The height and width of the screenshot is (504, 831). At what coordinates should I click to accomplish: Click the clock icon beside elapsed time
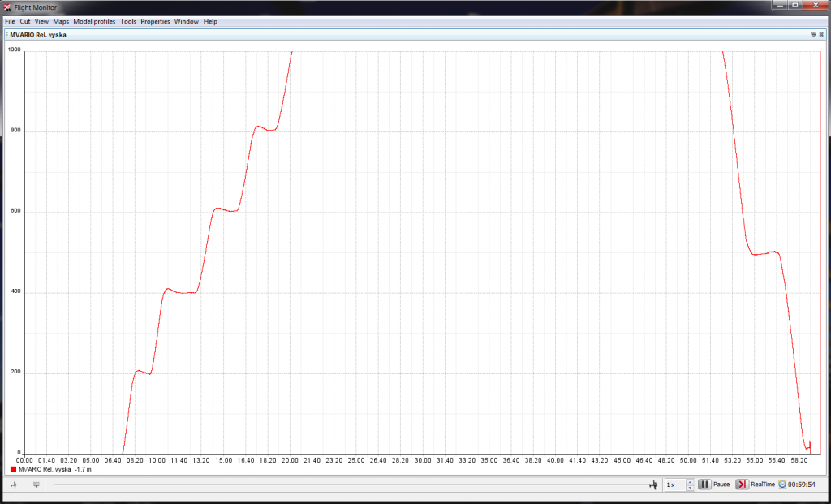click(782, 485)
